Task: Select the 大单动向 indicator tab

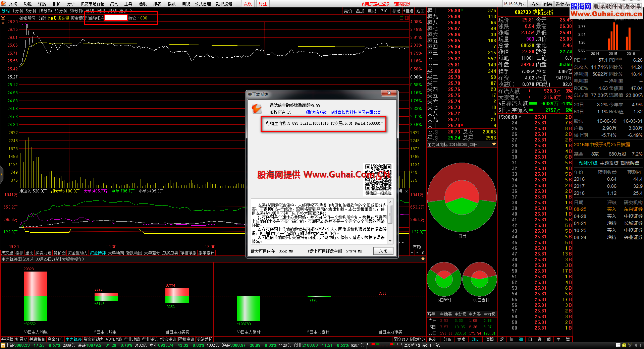Action: click(116, 253)
